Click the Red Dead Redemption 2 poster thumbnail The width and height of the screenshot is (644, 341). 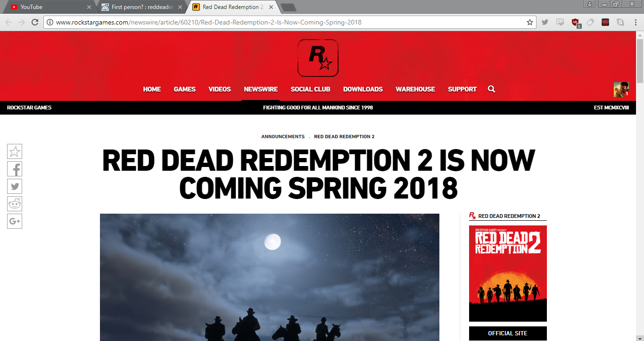[x=507, y=274]
